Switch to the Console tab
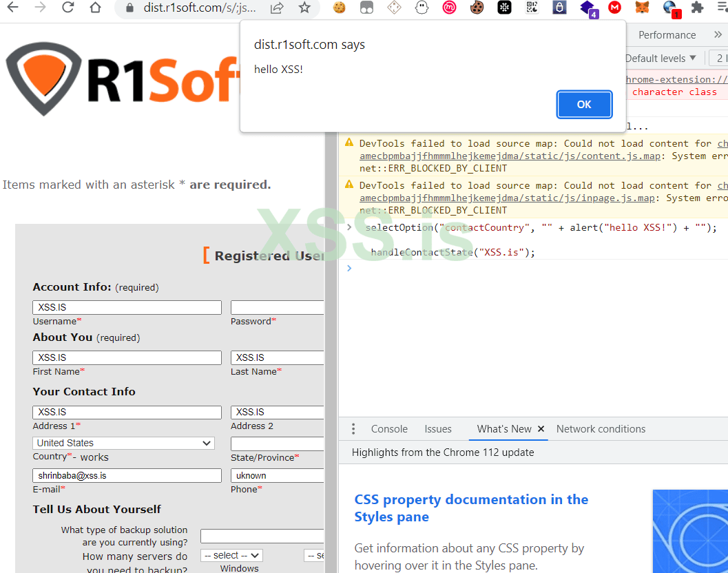 (388, 428)
